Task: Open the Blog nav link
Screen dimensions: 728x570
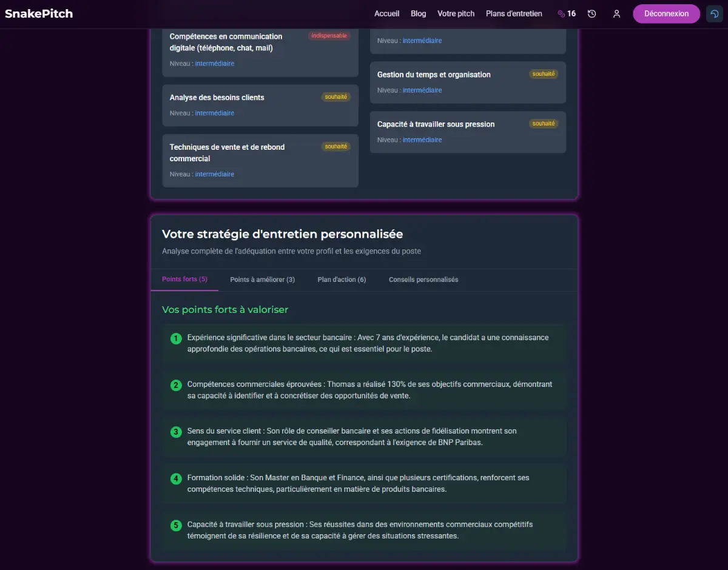Action: pyautogui.click(x=418, y=13)
